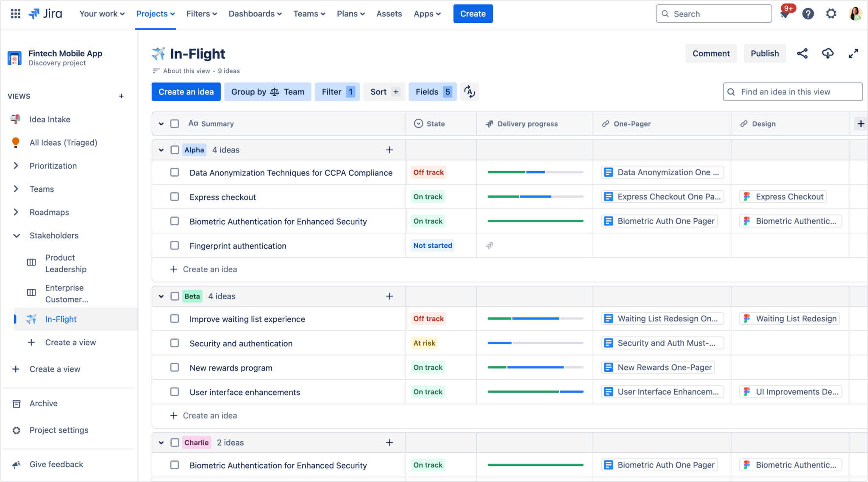Open the Filters menu in top navigation
868x482 pixels.
(201, 14)
